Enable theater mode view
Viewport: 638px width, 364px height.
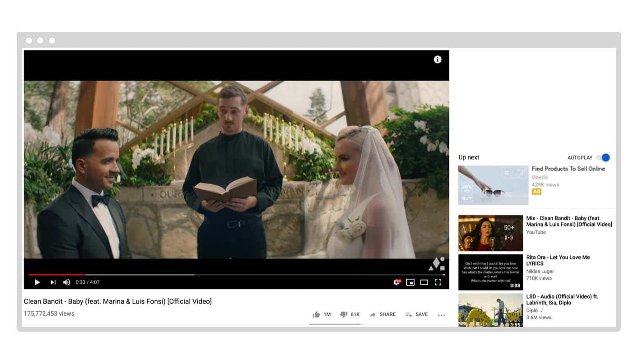pyautogui.click(x=424, y=282)
